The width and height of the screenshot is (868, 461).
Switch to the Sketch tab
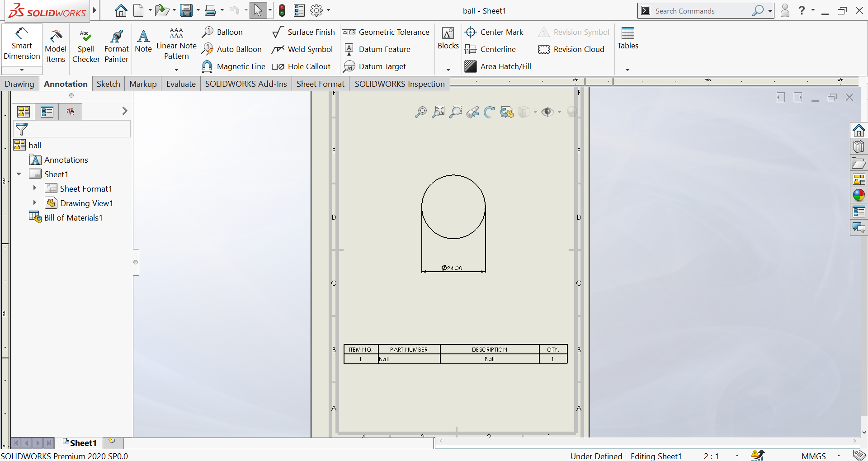tap(108, 84)
